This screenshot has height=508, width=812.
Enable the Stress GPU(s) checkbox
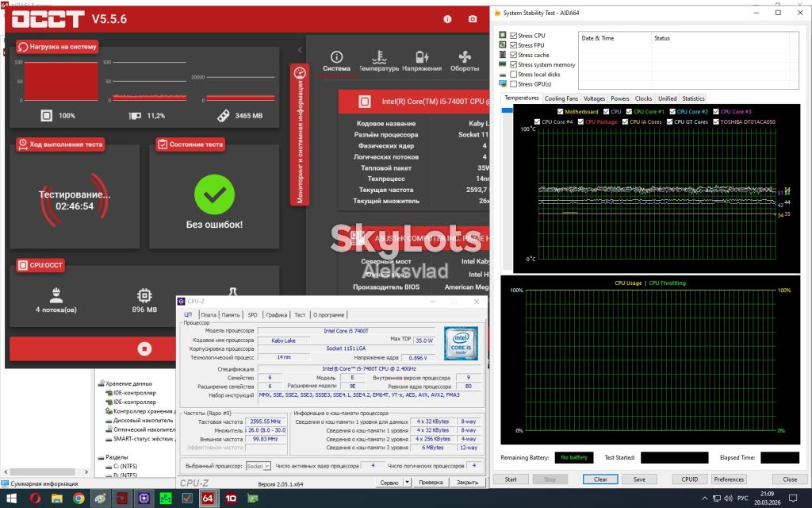pyautogui.click(x=514, y=84)
